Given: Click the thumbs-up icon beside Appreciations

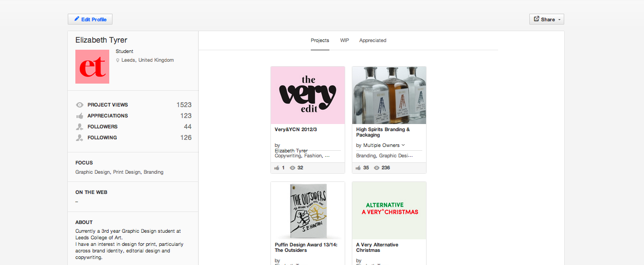Looking at the screenshot, I should tap(80, 116).
